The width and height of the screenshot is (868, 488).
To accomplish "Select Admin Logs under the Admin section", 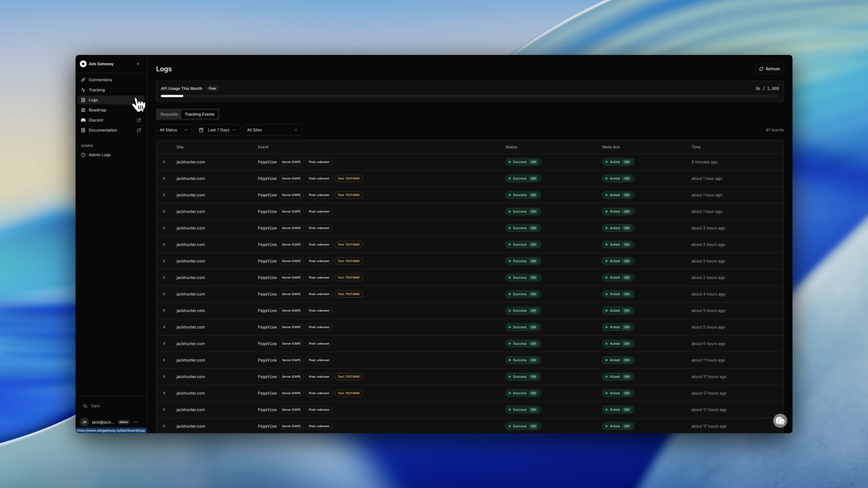I will pos(100,155).
